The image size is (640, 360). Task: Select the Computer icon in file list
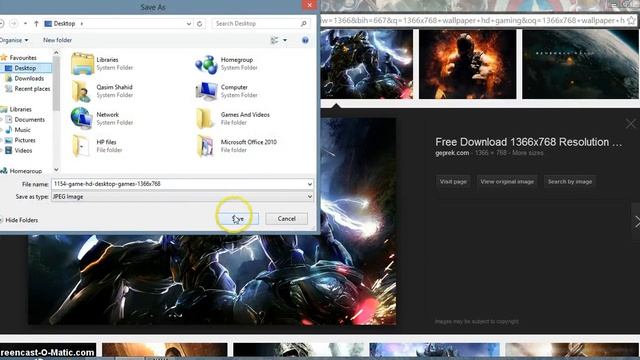tap(206, 91)
